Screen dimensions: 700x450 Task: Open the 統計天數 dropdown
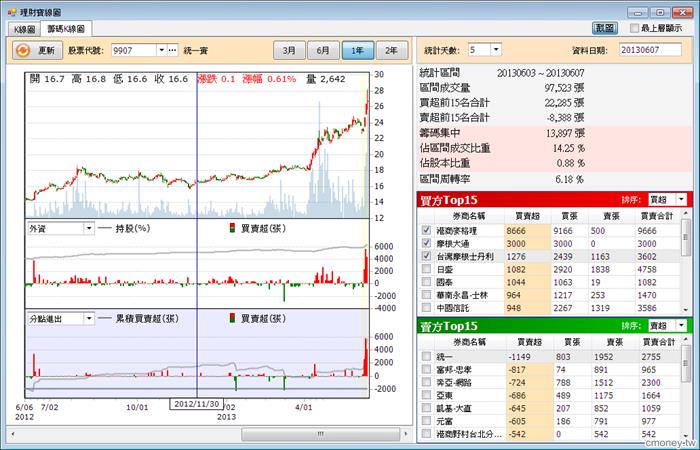496,49
